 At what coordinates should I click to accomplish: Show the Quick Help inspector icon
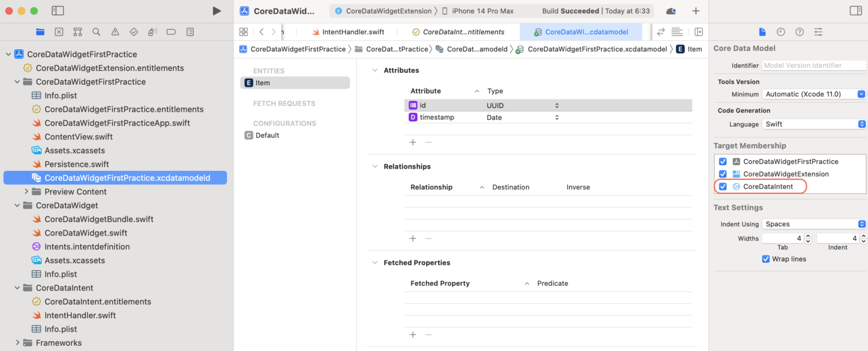(799, 32)
